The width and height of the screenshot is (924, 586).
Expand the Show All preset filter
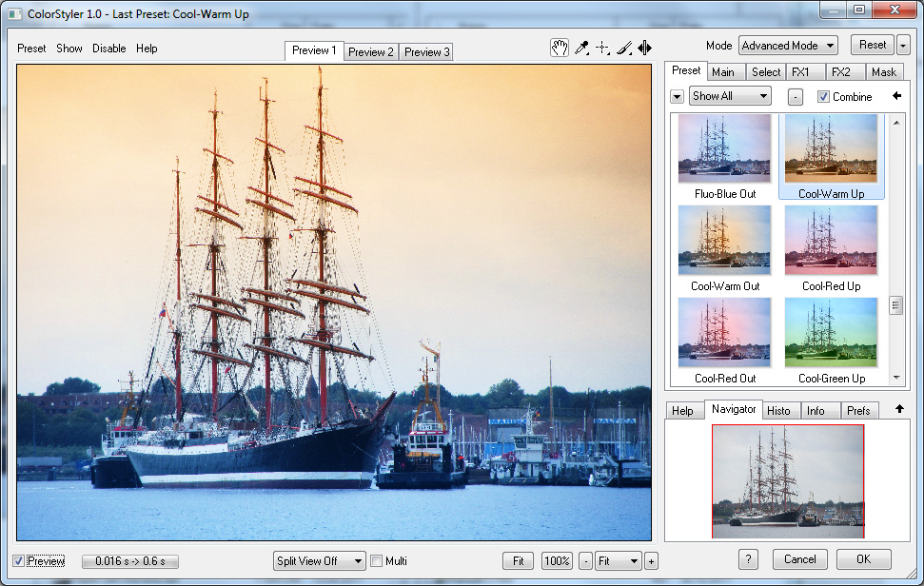(730, 96)
